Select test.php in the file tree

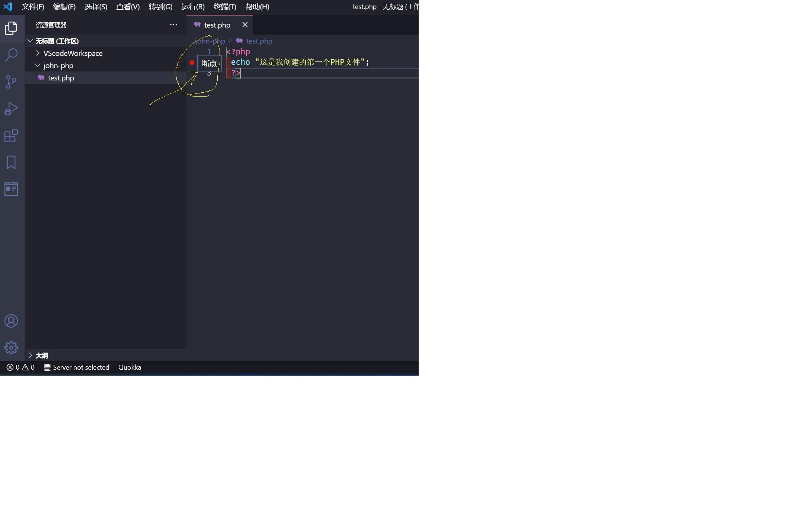(61, 78)
